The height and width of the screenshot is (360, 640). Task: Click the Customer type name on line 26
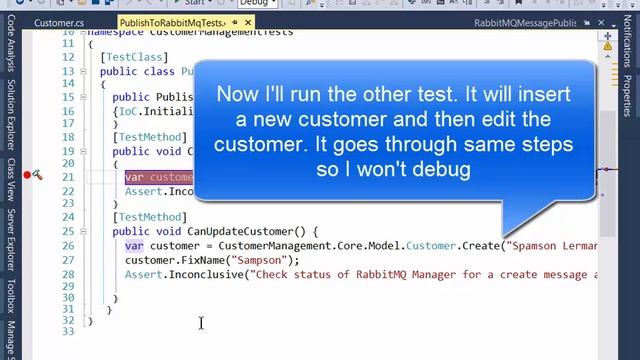coord(431,246)
